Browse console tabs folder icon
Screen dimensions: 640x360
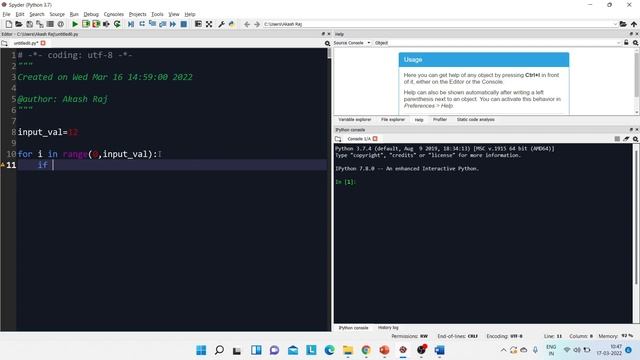pyautogui.click(x=338, y=139)
